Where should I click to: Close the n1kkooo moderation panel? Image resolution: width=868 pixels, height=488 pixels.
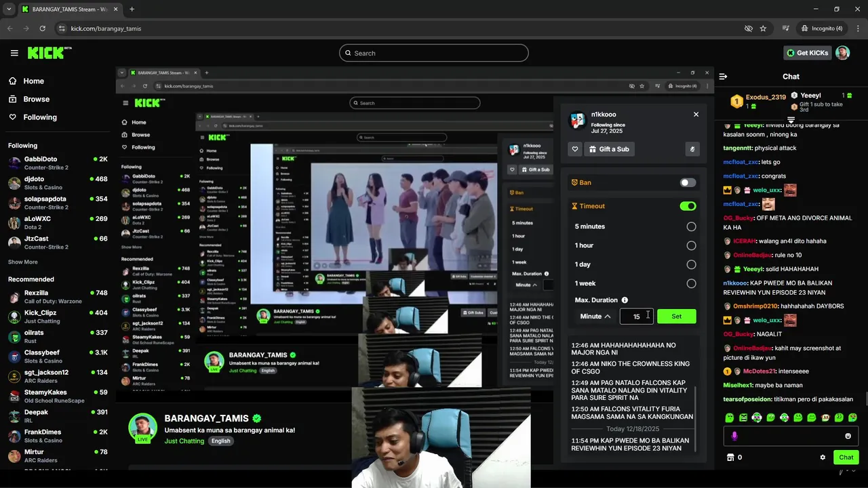click(696, 115)
